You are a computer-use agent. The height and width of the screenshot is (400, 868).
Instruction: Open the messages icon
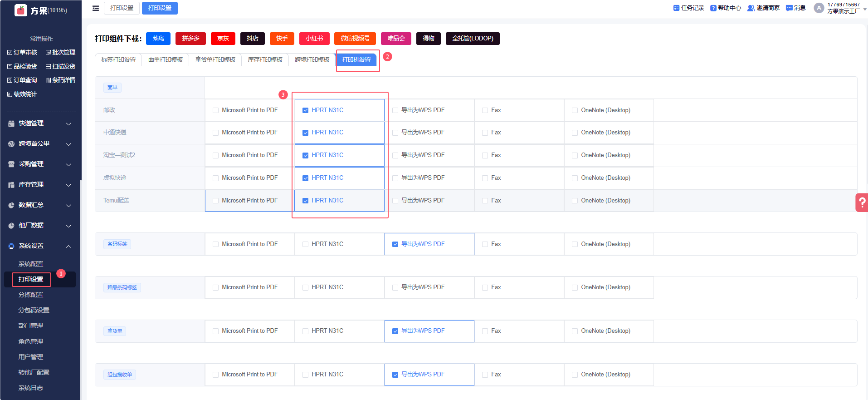(789, 8)
